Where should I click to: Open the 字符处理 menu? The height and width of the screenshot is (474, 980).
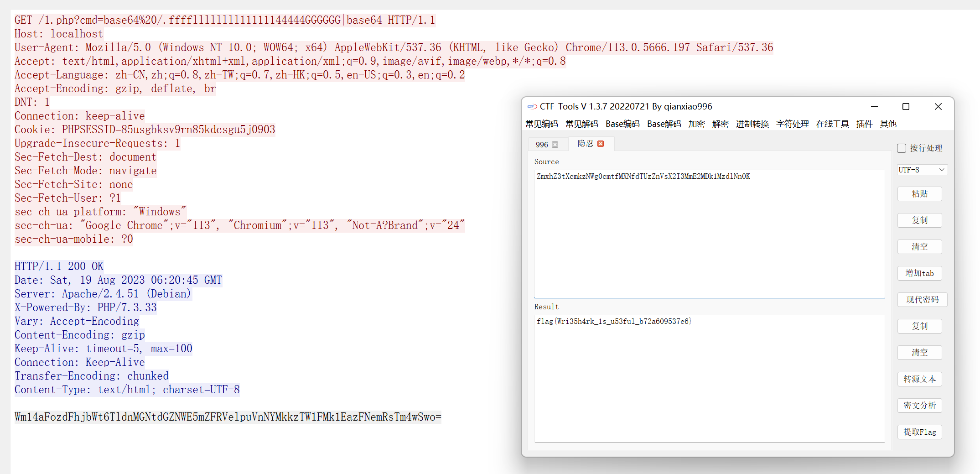[793, 124]
